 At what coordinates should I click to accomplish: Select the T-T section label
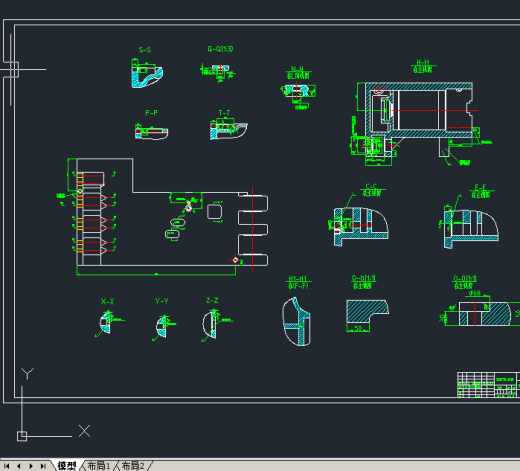click(x=224, y=113)
